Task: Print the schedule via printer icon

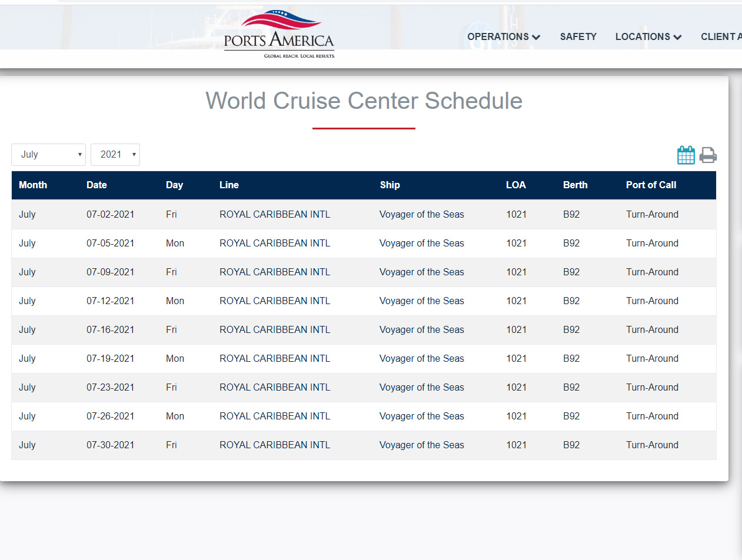Action: click(x=708, y=155)
